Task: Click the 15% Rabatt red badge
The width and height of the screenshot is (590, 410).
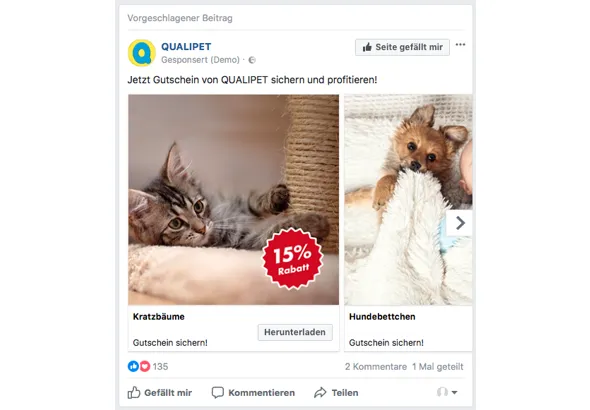Action: (293, 258)
